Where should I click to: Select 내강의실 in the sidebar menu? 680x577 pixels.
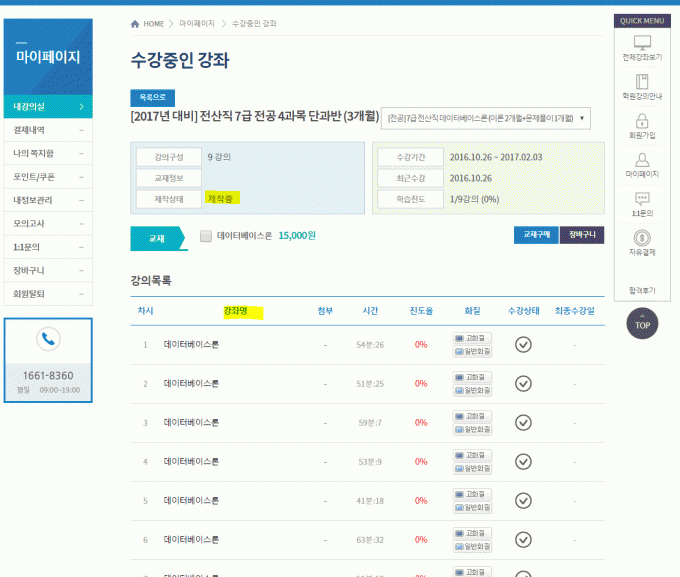(48, 106)
